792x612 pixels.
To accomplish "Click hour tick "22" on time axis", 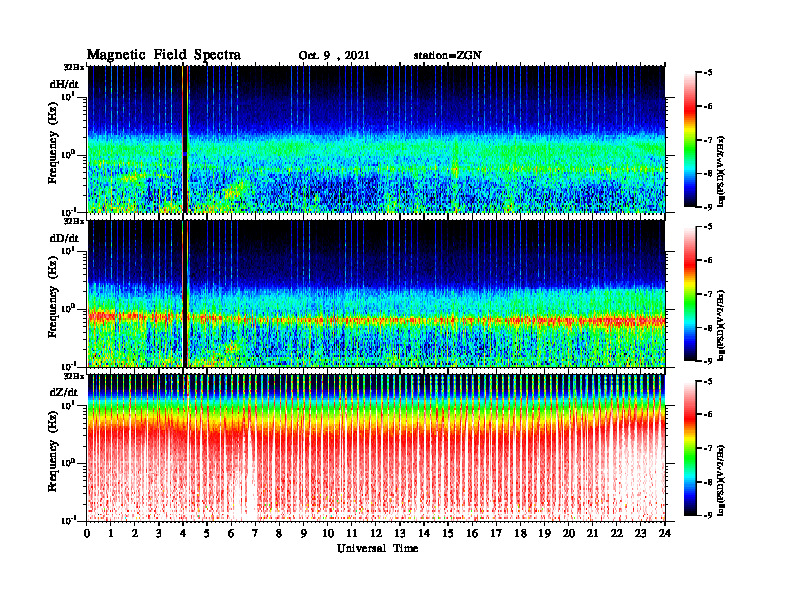I will [x=617, y=534].
